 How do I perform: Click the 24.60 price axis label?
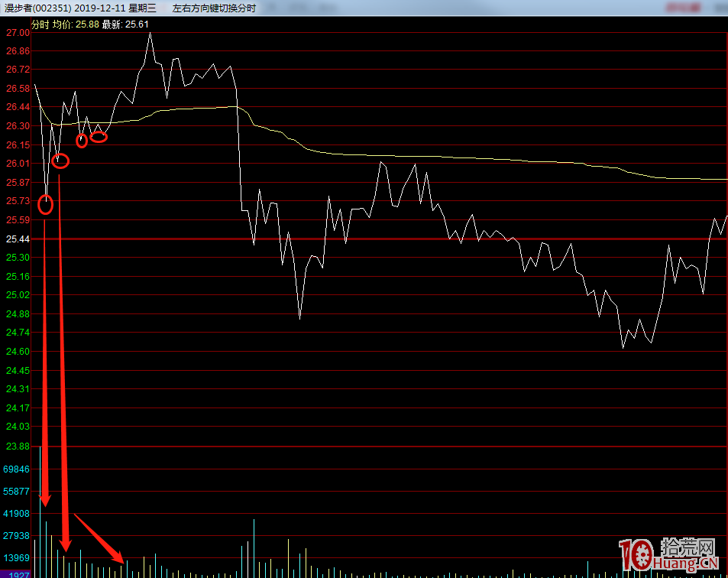coord(18,351)
